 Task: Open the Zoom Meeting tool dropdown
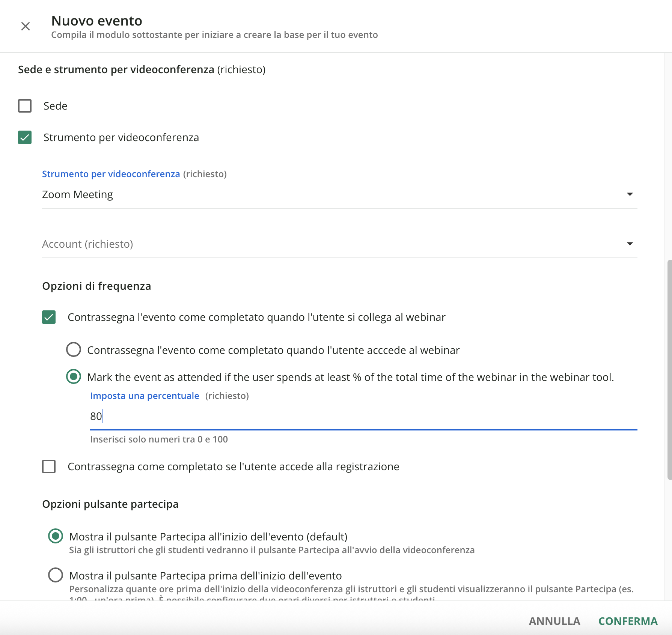click(x=339, y=194)
